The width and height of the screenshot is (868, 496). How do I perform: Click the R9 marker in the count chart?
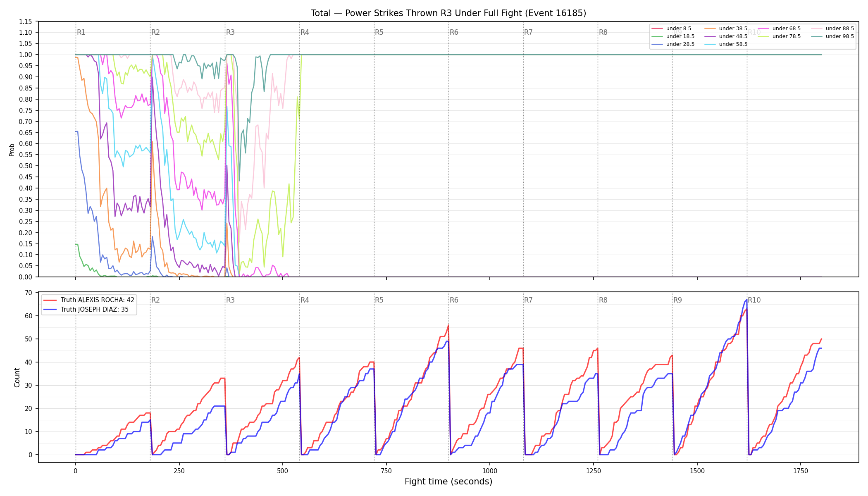(677, 300)
